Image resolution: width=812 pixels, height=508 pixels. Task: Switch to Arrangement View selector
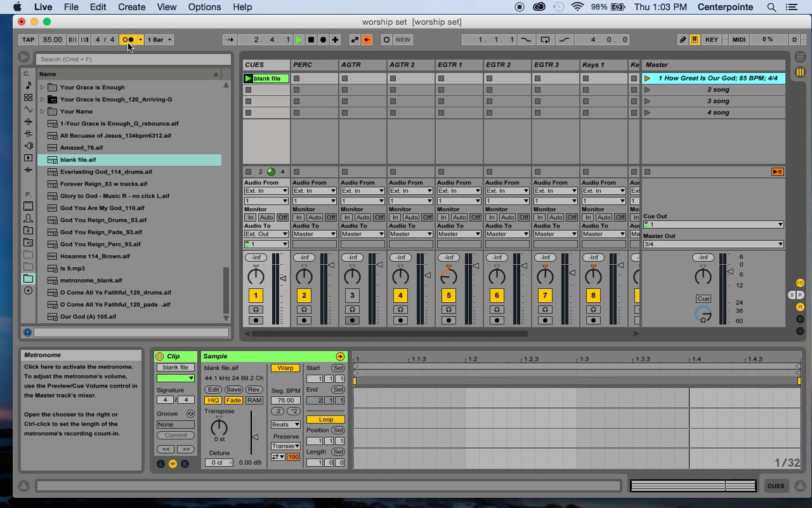[800, 57]
